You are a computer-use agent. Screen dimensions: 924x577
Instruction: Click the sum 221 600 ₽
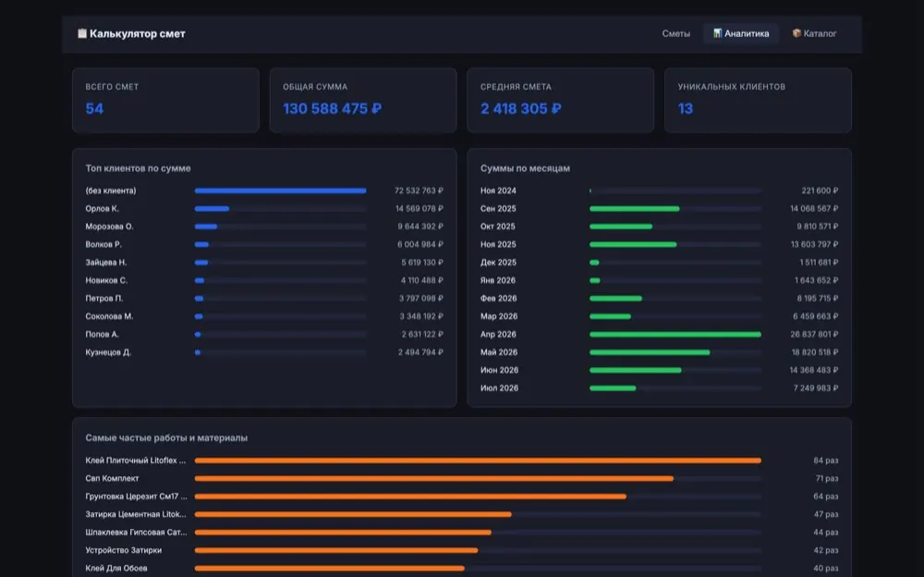click(820, 190)
